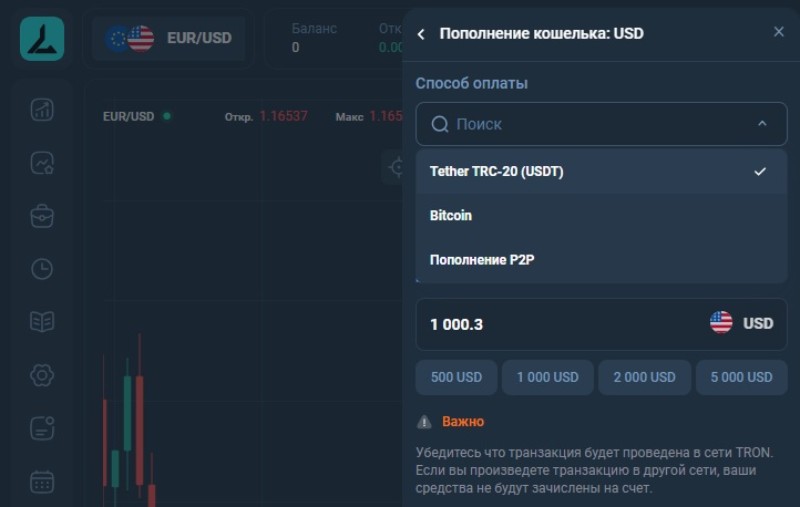800x507 pixels.
Task: Open the EUR/USD pair selector
Action: click(168, 38)
